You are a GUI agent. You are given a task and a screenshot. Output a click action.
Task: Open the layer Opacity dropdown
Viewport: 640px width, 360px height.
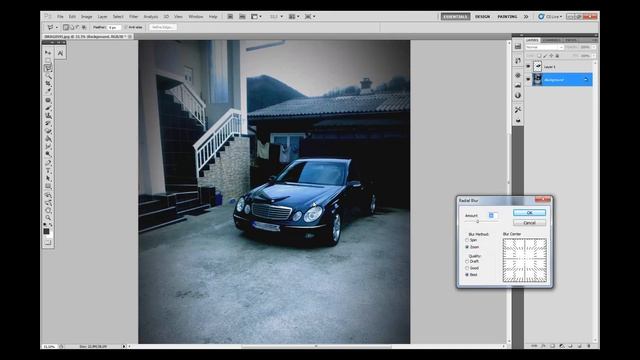pos(594,47)
